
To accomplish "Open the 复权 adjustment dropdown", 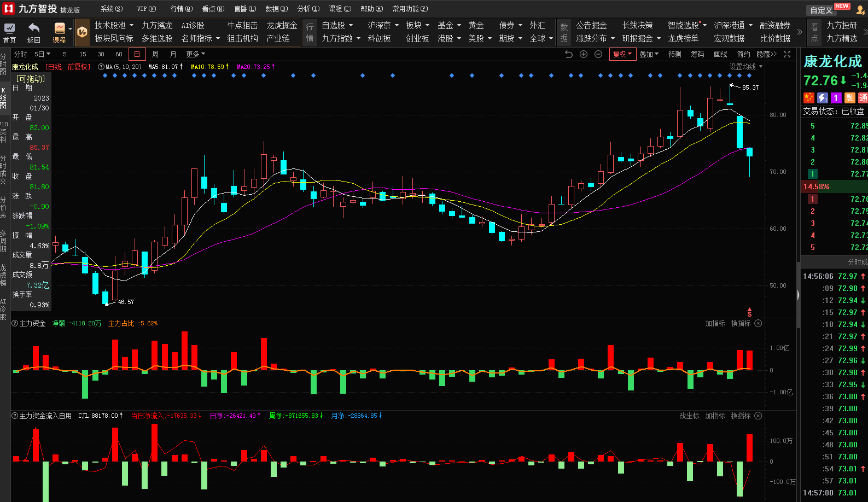I will pos(622,54).
